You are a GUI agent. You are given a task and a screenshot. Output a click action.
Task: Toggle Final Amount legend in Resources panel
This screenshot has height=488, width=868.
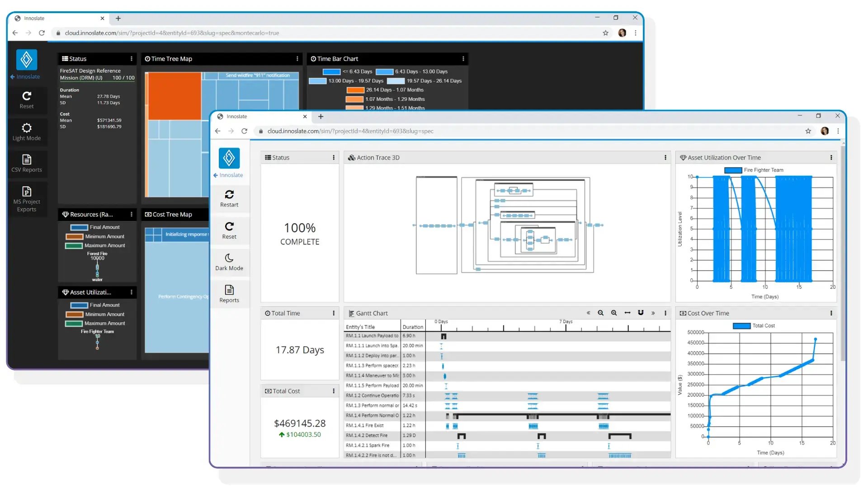pos(95,227)
